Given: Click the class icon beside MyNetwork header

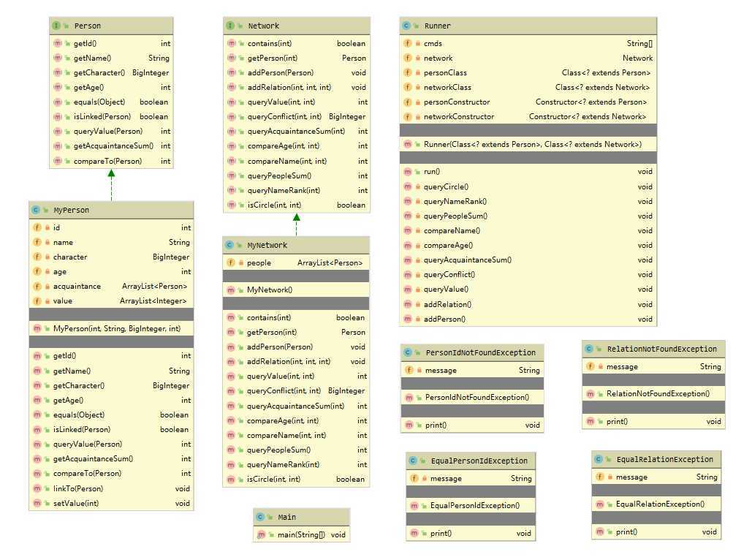Looking at the screenshot, I should (229, 245).
